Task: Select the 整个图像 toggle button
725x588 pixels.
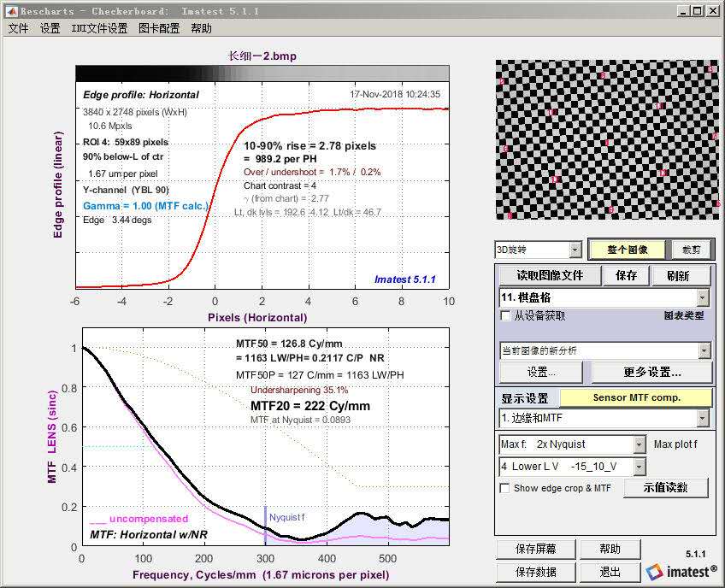Action: pos(628,250)
